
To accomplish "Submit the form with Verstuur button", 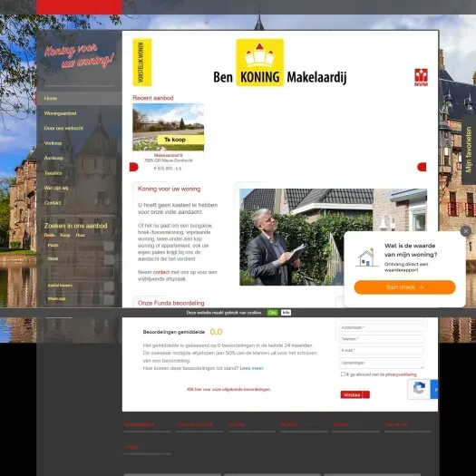I will [x=355, y=394].
